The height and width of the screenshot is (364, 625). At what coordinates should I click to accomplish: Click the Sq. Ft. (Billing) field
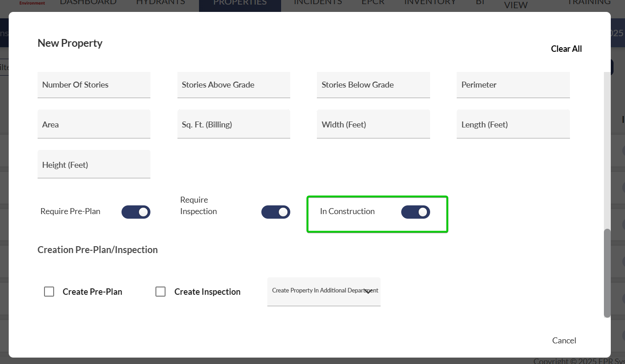coord(234,125)
